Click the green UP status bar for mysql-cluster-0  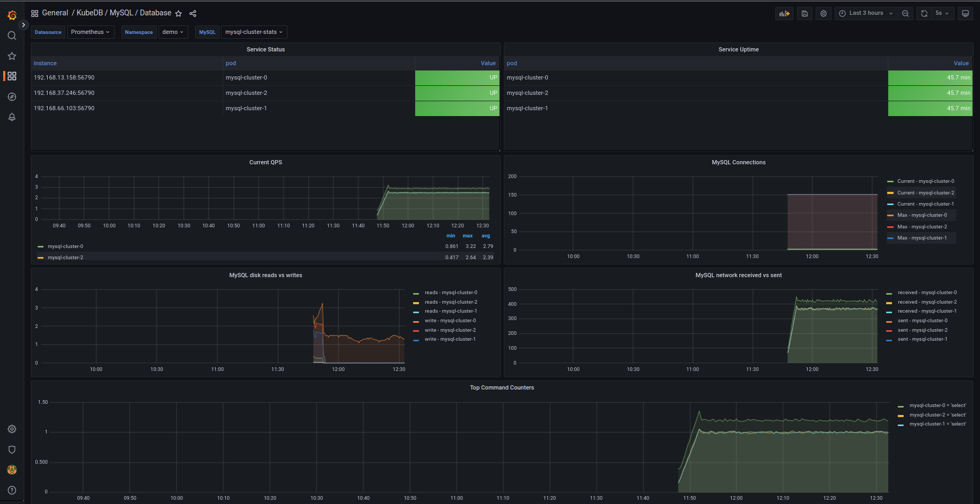[x=457, y=77]
